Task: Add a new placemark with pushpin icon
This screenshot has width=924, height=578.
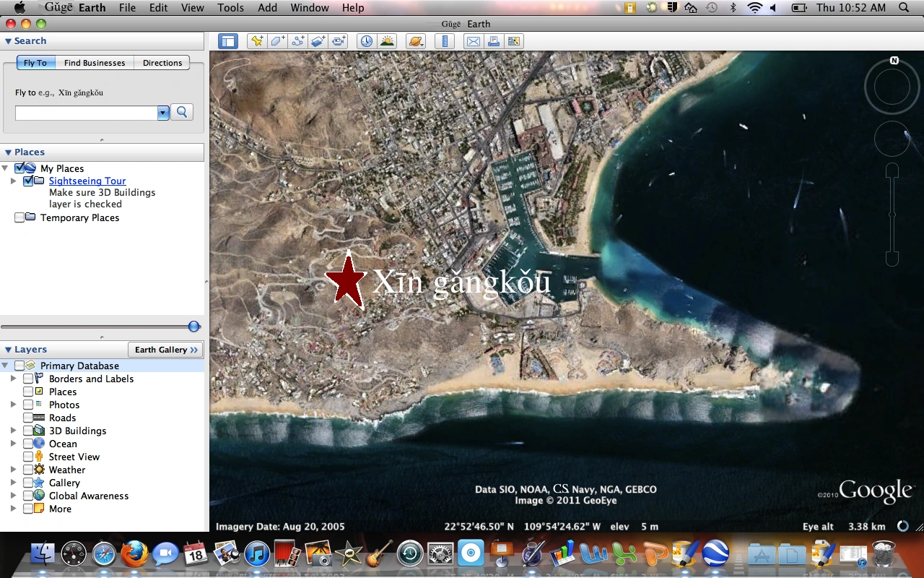Action: tap(257, 41)
